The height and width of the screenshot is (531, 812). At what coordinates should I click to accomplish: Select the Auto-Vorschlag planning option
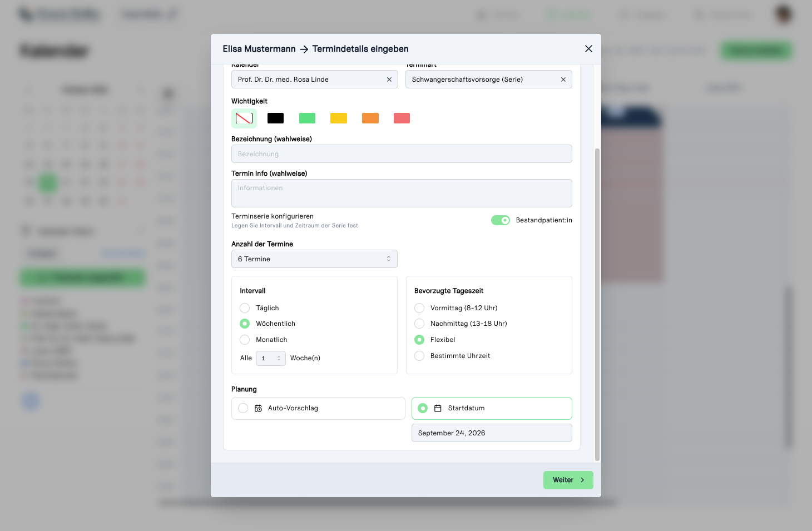coord(318,408)
